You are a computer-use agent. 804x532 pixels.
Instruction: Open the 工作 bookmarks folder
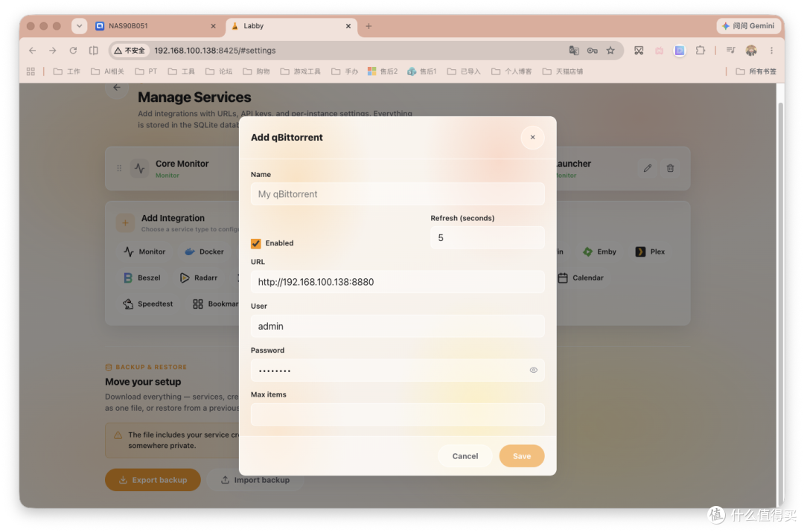point(67,71)
